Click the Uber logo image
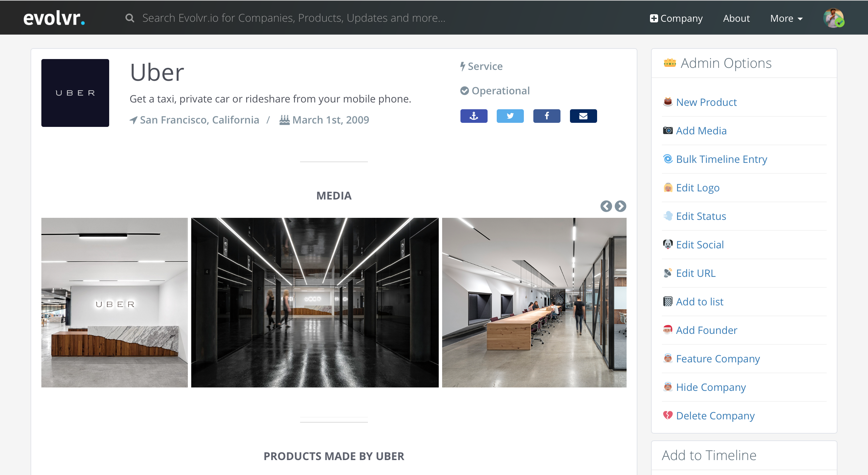 pos(75,93)
